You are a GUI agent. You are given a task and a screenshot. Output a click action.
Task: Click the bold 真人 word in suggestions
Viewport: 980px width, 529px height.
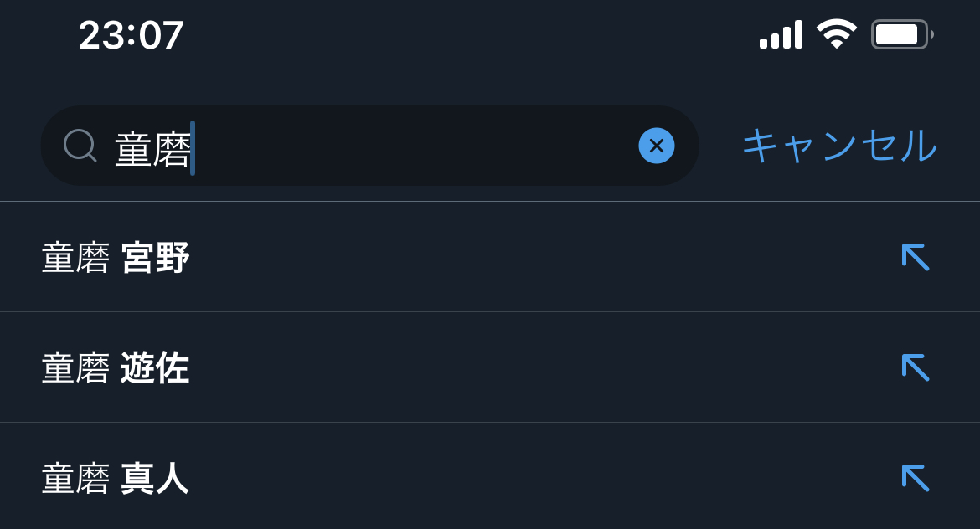155,479
